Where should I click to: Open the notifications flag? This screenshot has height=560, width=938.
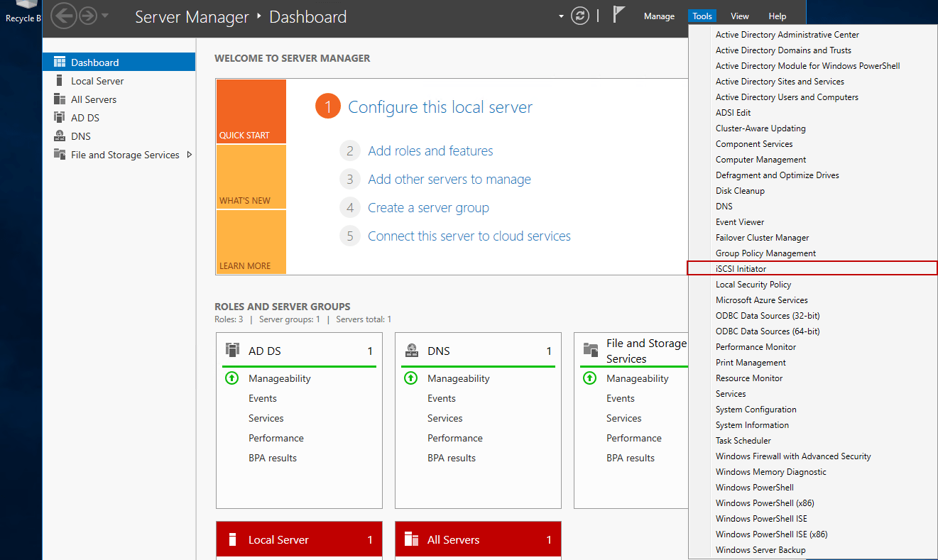(x=618, y=13)
